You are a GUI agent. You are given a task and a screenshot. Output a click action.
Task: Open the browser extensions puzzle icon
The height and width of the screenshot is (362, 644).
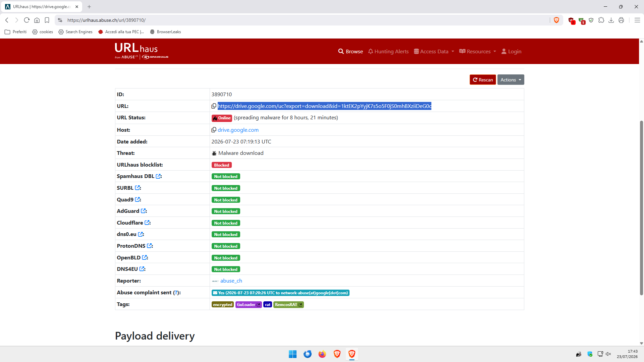601,20
